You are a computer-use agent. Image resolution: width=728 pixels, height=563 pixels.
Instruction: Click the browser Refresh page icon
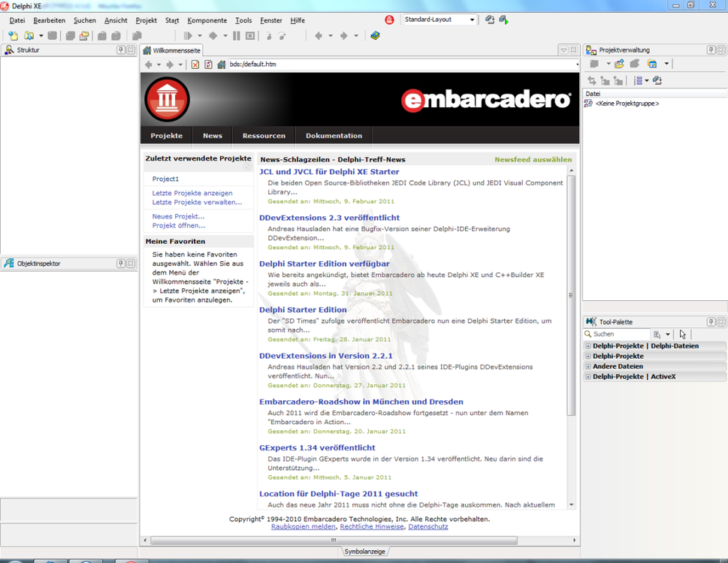pos(208,65)
